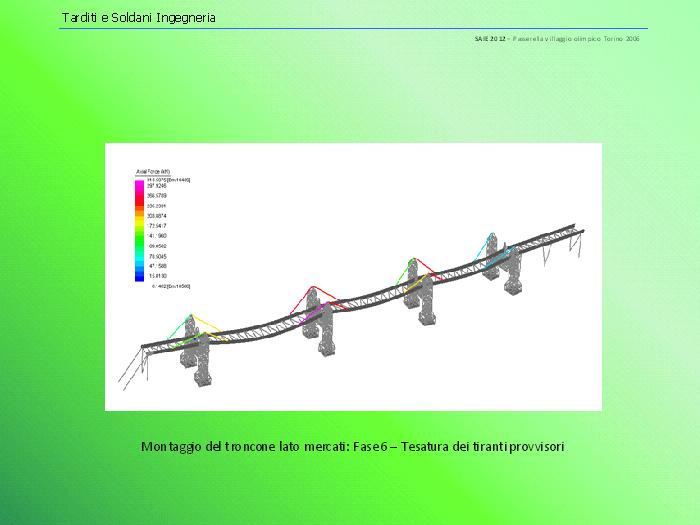Screen dimensions: 700x525
Task: Pick the orange band in the legend
Action: click(x=141, y=210)
